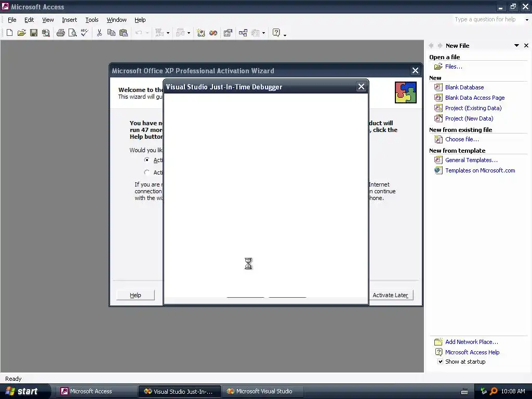Click the Print toolbar icon
The height and width of the screenshot is (399, 532).
pyautogui.click(x=61, y=33)
